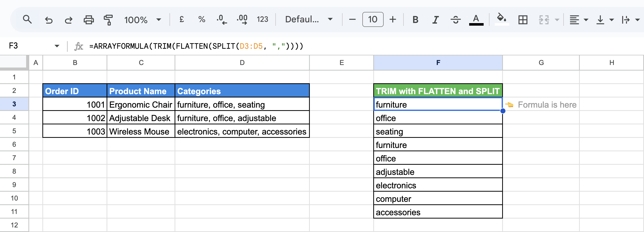The height and width of the screenshot is (232, 644).
Task: Open the borders menu
Action: point(523,20)
